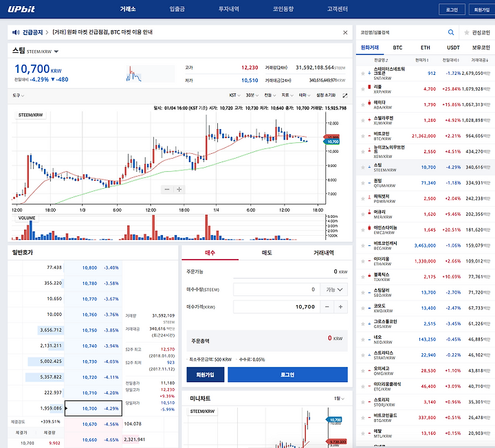Click the UPbit logo
This screenshot has height=448, width=495.
[x=21, y=9]
